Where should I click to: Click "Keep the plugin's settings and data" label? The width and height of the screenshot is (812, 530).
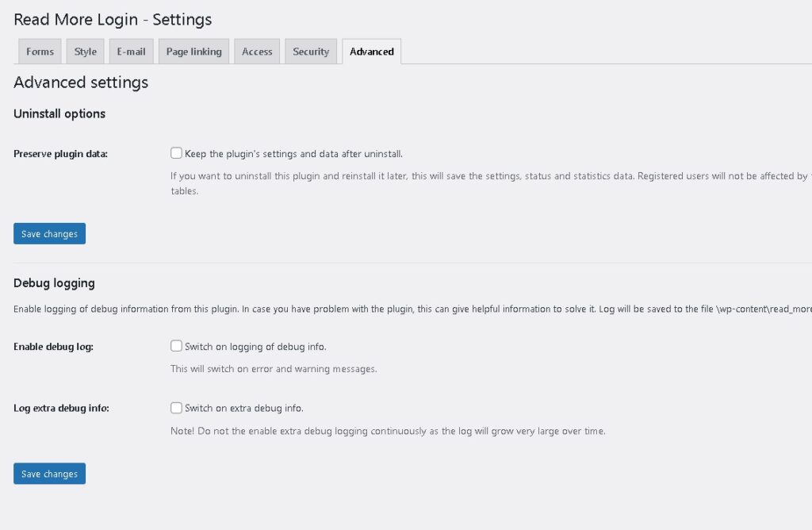(x=299, y=154)
